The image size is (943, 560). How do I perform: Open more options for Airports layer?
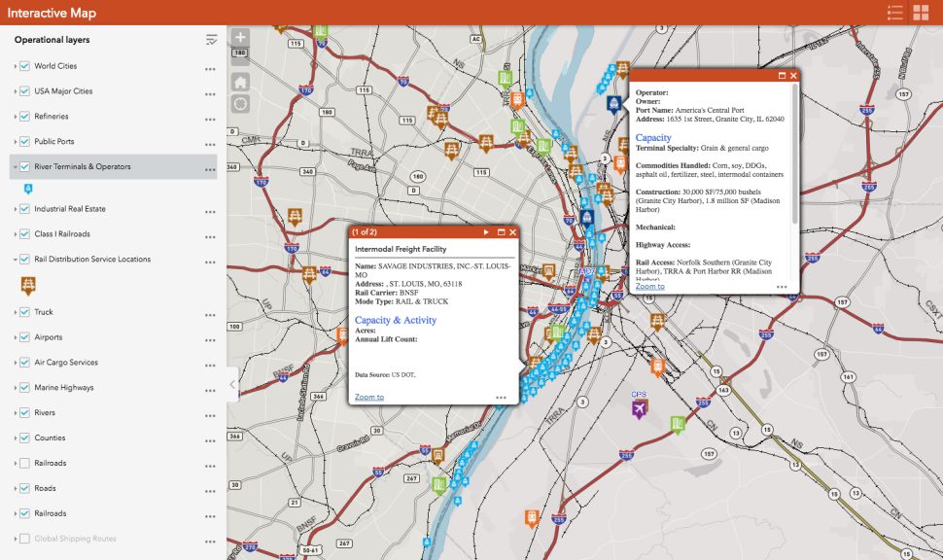[x=210, y=338]
